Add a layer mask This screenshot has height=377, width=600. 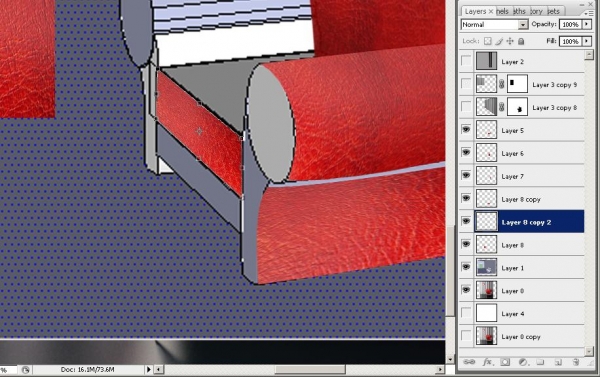coord(505,362)
